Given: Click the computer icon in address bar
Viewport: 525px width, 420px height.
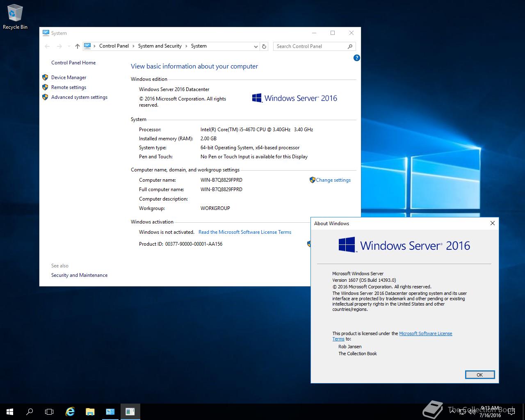Looking at the screenshot, I should coord(87,46).
